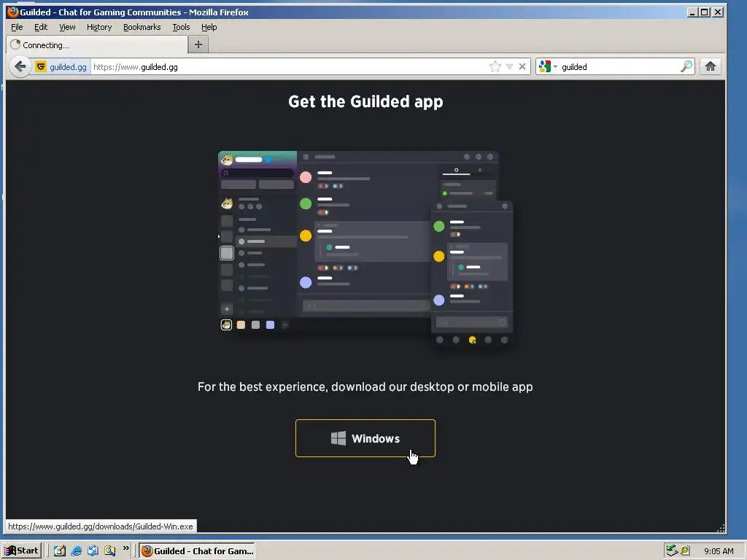747x560 pixels.
Task: Click the security shield tray icon
Action: (x=685, y=551)
